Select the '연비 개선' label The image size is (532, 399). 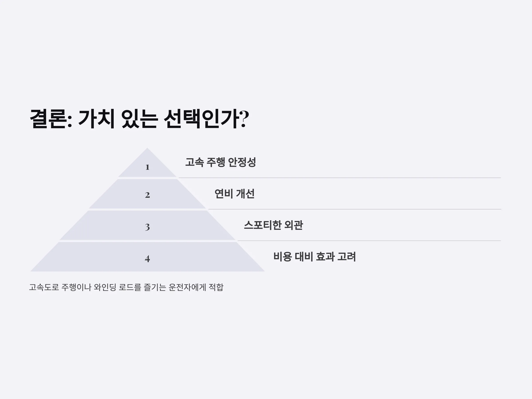coord(235,194)
